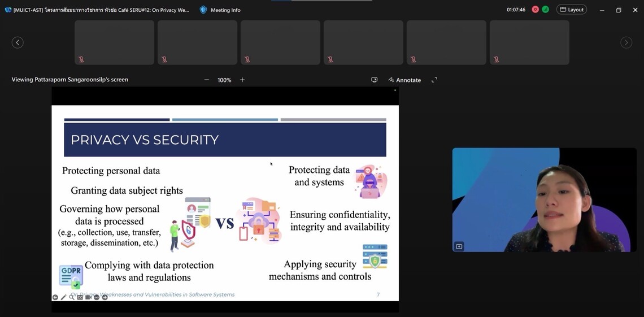Zoom in the shared screen
Image resolution: width=644 pixels, height=317 pixels.
click(242, 80)
